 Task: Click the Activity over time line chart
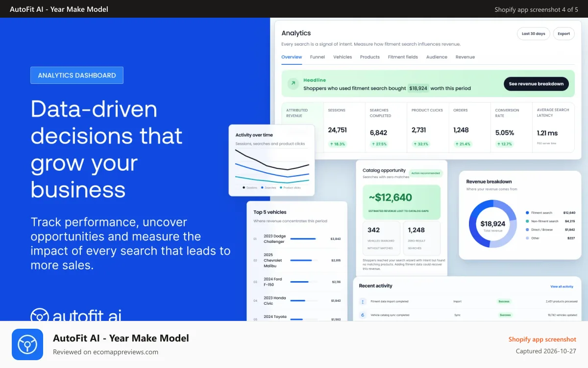(x=272, y=166)
